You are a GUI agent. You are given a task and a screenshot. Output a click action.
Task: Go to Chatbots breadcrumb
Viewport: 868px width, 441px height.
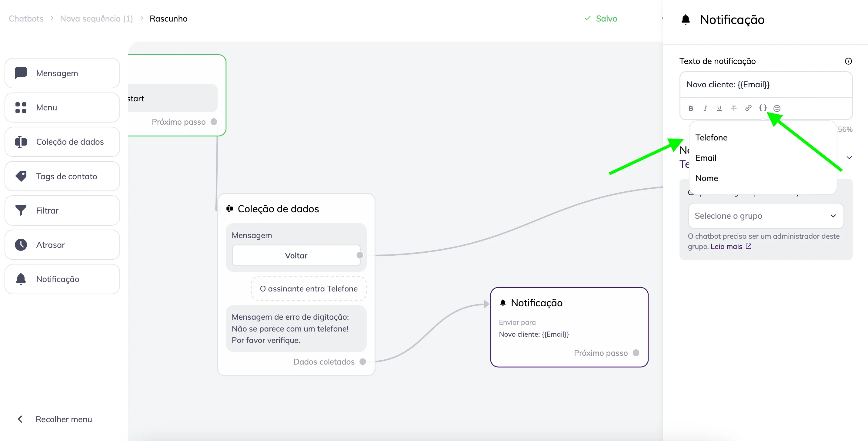coord(26,19)
